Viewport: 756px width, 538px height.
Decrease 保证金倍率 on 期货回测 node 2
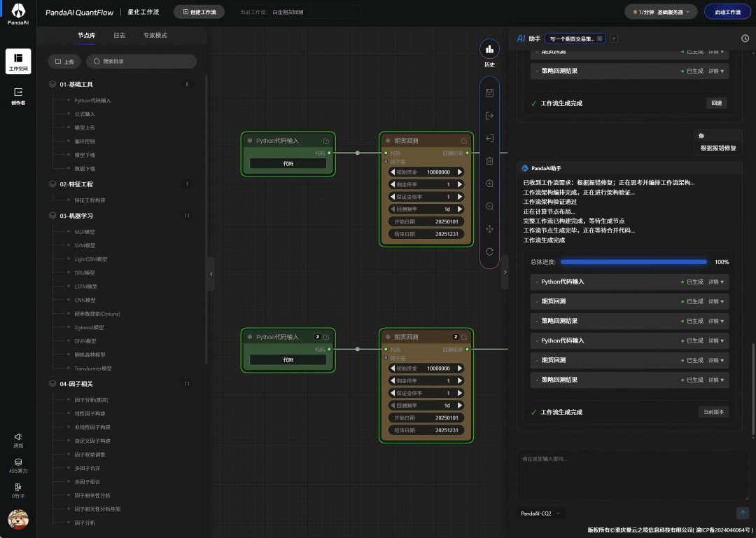click(x=393, y=393)
